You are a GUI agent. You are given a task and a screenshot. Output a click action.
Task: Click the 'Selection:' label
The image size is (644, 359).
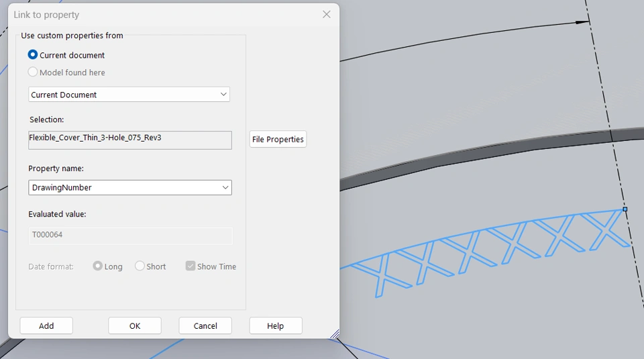click(x=47, y=119)
